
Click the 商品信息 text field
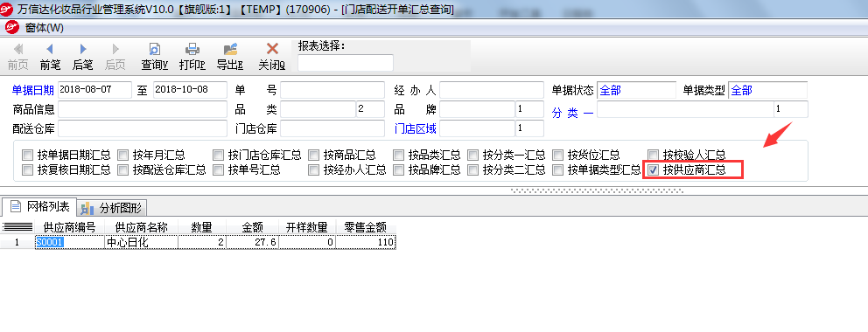(x=143, y=109)
